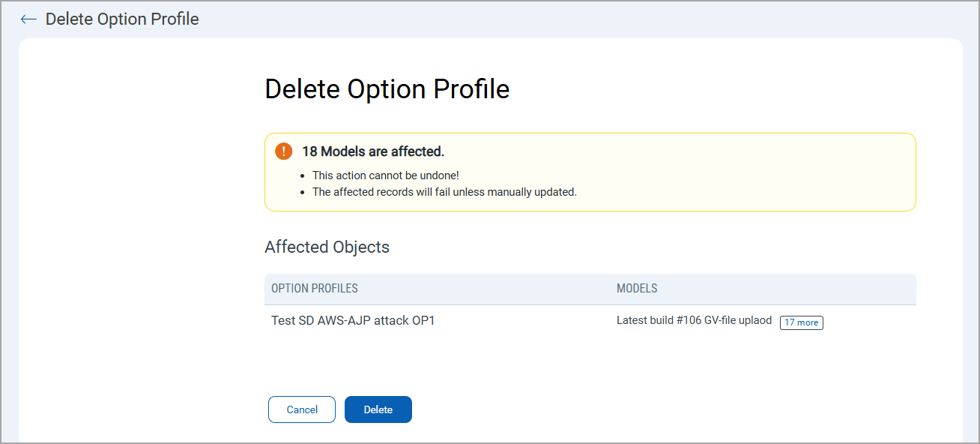Viewport: 980px width, 444px height.
Task: Open model 'Latest build #106 GV-file uplaod'
Action: coord(693,320)
